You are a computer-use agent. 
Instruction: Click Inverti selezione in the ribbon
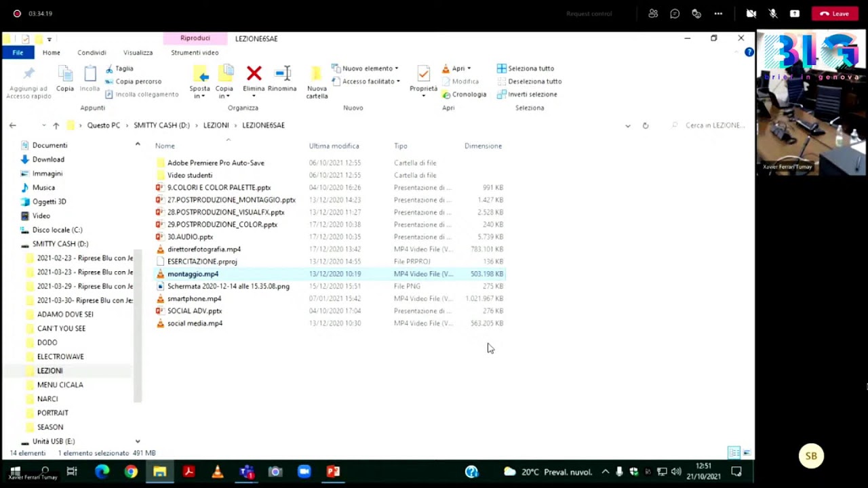click(x=527, y=94)
